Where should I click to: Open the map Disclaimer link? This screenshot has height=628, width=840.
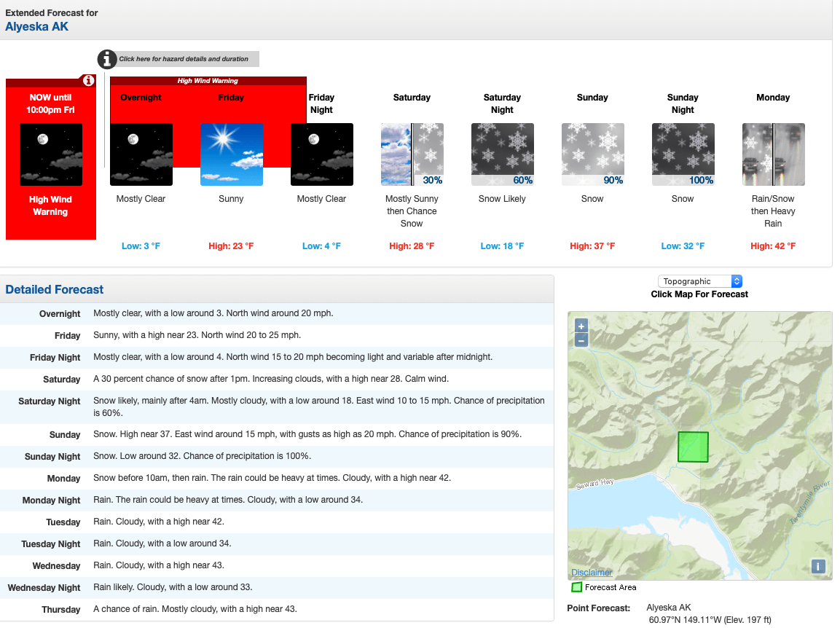592,573
